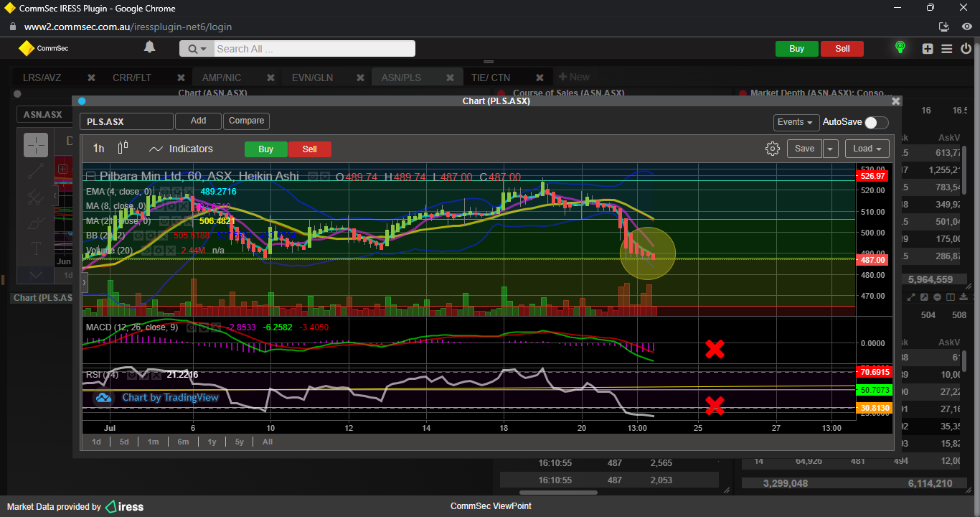Expand more tools chevron in ASN chart toolbar

[36, 274]
